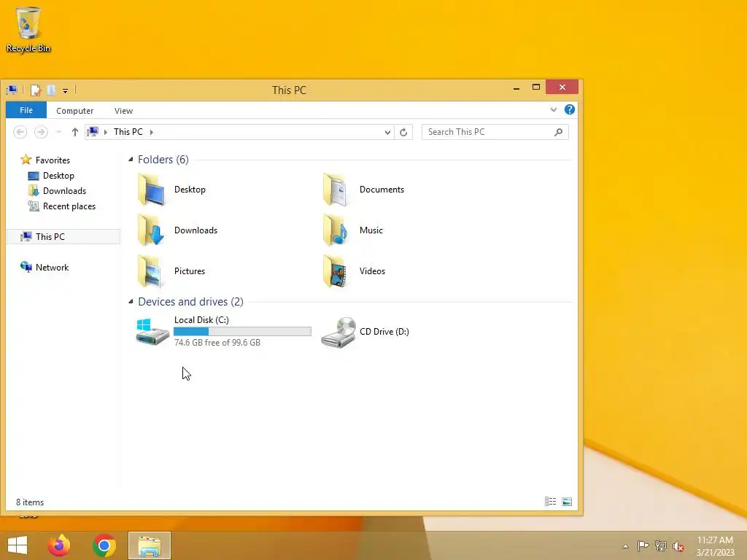Screen dimensions: 747x560
Task: Select Recent places in navigation pane
Action: pyautogui.click(x=62, y=206)
